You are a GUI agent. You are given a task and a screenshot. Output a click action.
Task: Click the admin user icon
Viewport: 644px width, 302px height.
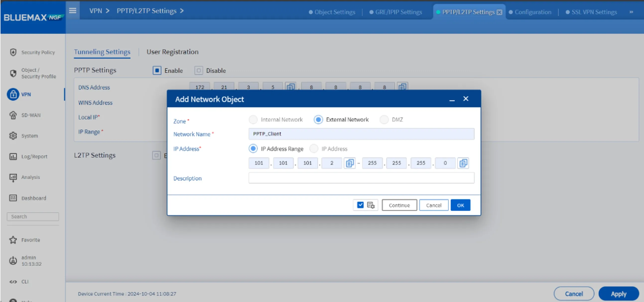point(13,260)
